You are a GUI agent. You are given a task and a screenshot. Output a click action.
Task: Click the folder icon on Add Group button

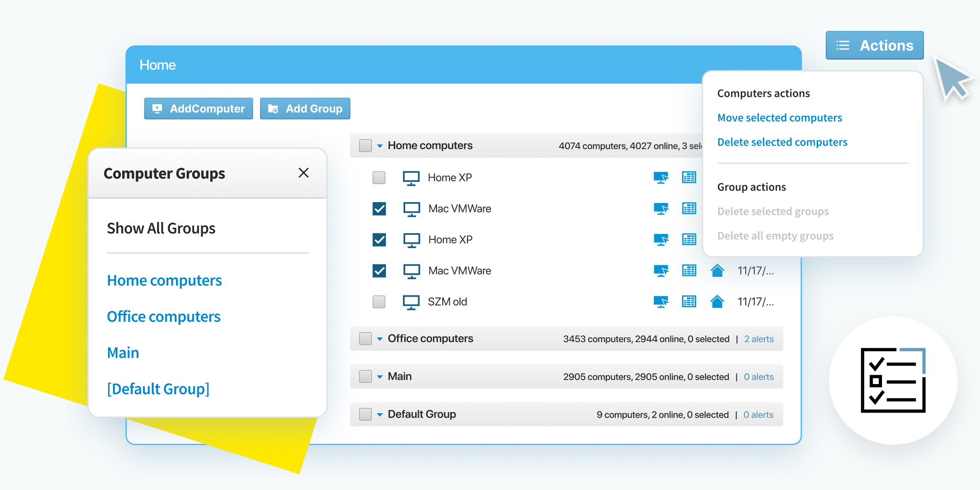point(273,108)
